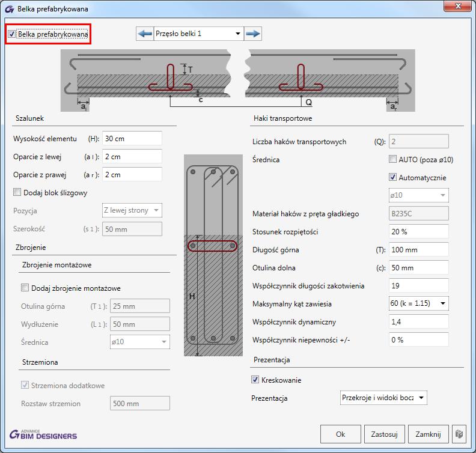476x453 pixels.
Task: Enable Dodaj blok ślizgowy checkbox
Action: [x=17, y=192]
